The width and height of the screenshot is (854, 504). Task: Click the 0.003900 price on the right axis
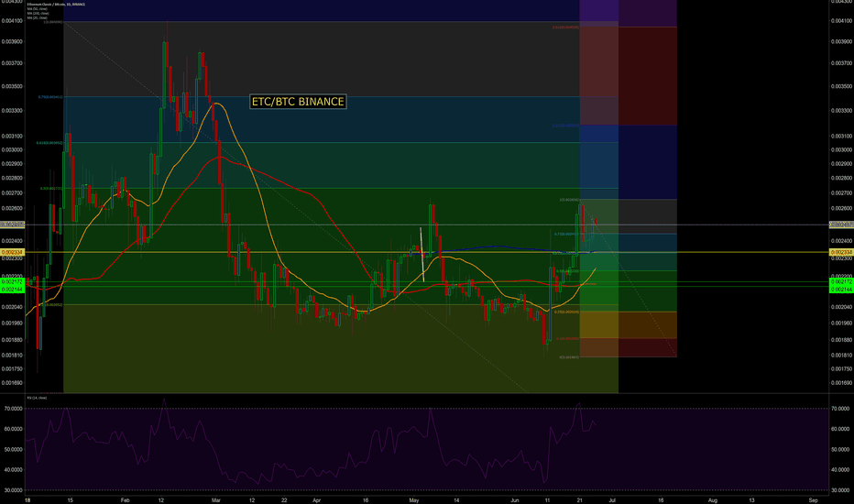(841, 41)
